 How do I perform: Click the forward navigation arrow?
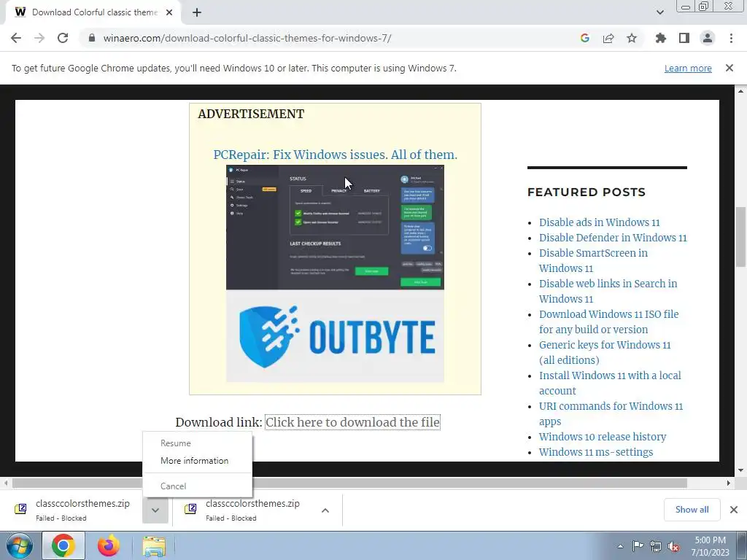coord(39,38)
